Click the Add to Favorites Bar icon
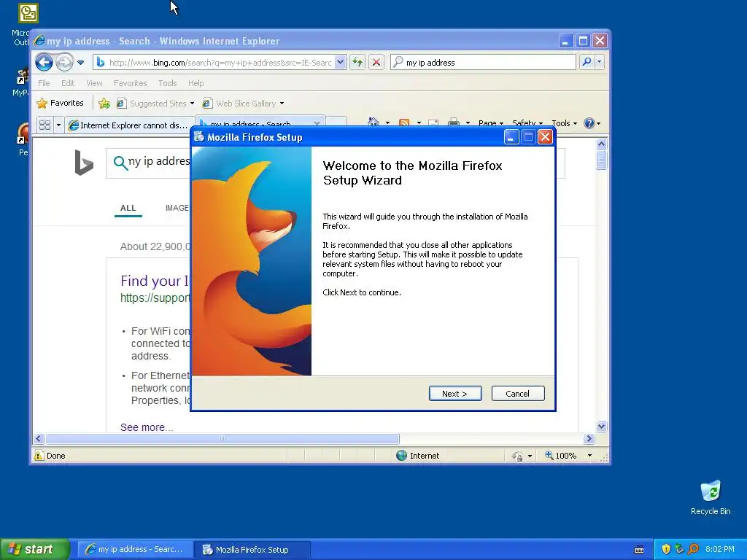Viewport: 747px width, 560px height. [x=104, y=103]
